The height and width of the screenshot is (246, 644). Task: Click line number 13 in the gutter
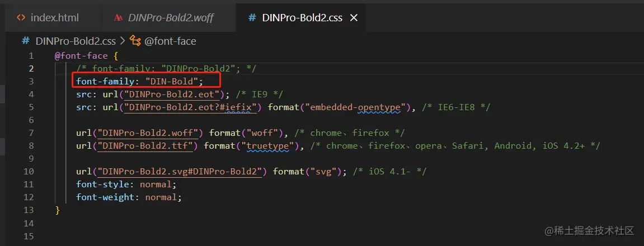(29, 210)
